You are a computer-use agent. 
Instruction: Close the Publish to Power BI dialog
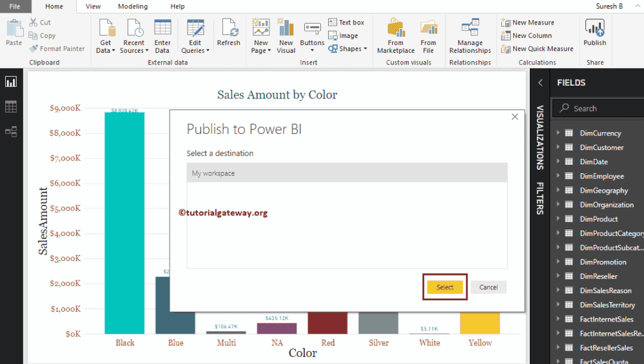514,117
